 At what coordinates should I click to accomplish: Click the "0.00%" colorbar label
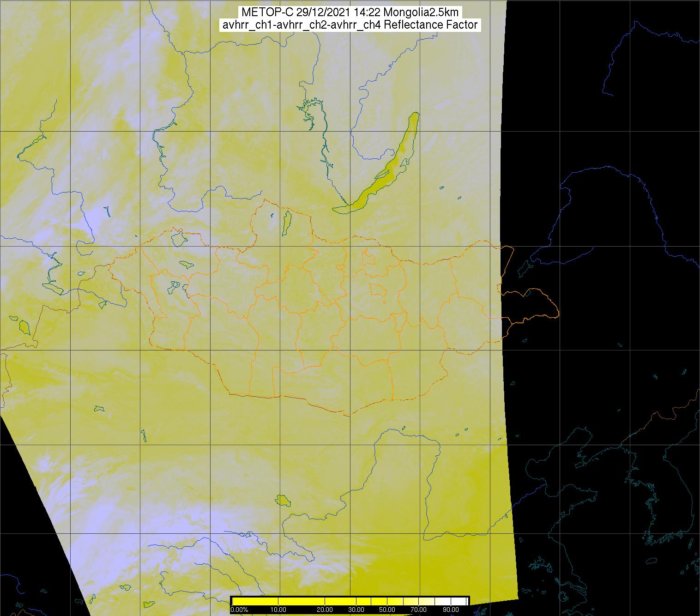(x=239, y=610)
